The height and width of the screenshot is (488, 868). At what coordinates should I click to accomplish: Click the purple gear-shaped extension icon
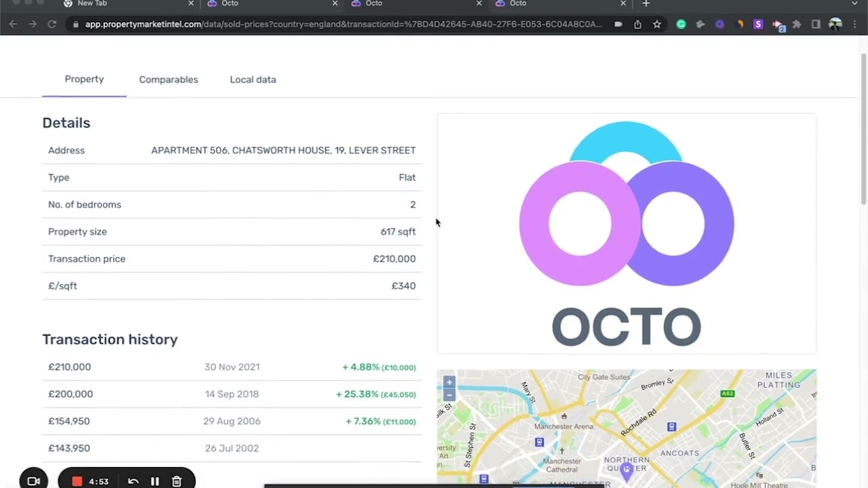719,24
